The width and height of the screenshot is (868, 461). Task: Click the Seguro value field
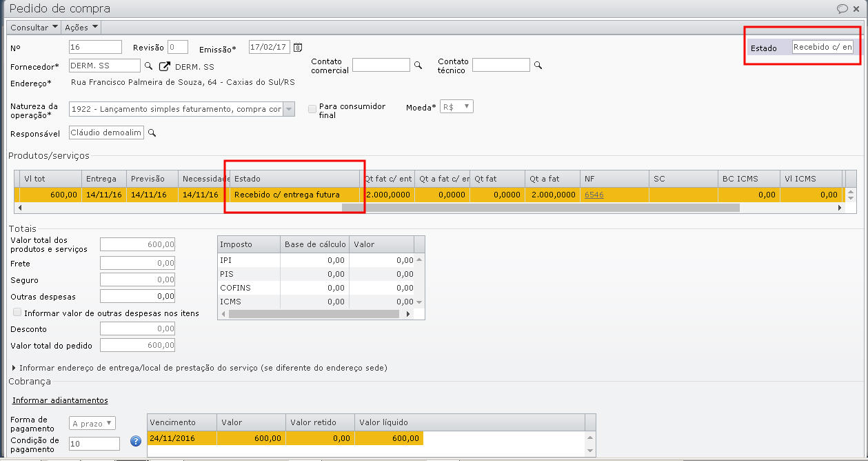[x=137, y=279]
